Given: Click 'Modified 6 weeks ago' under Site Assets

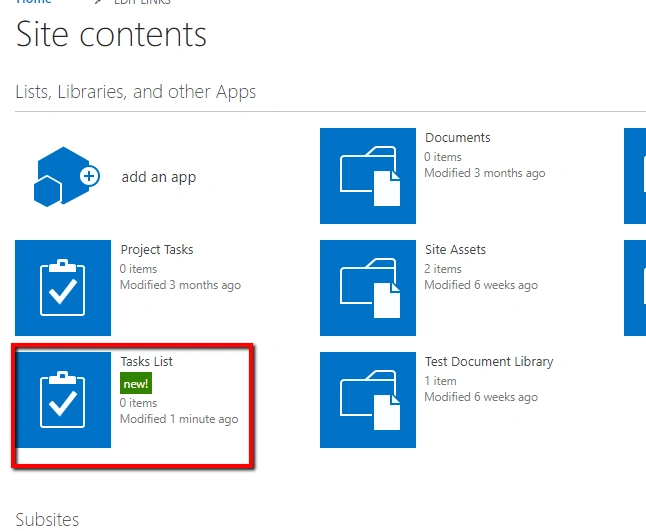Looking at the screenshot, I should click(x=481, y=285).
